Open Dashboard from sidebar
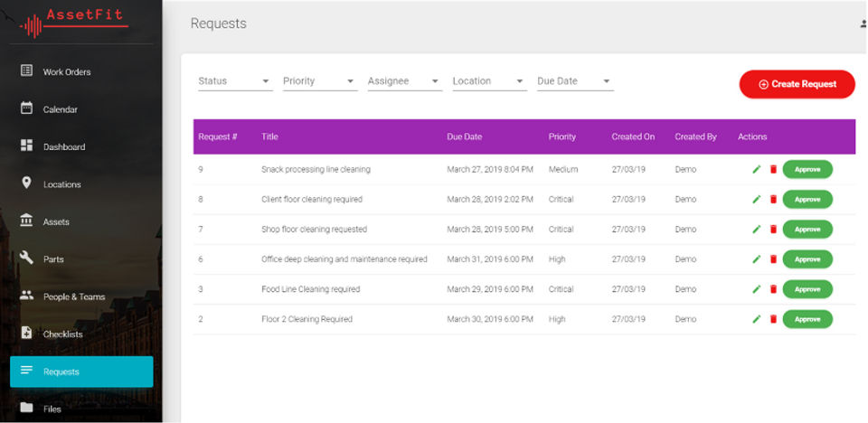The image size is (868, 423). pyautogui.click(x=81, y=146)
